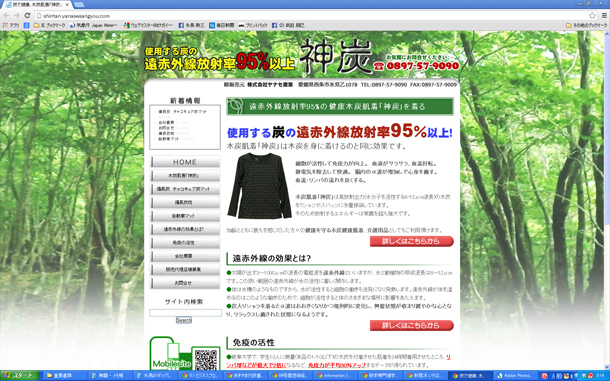The image size is (610, 381).
Task: Switch to the 無題 - メモ帳 taskbar item
Action: (x=110, y=376)
